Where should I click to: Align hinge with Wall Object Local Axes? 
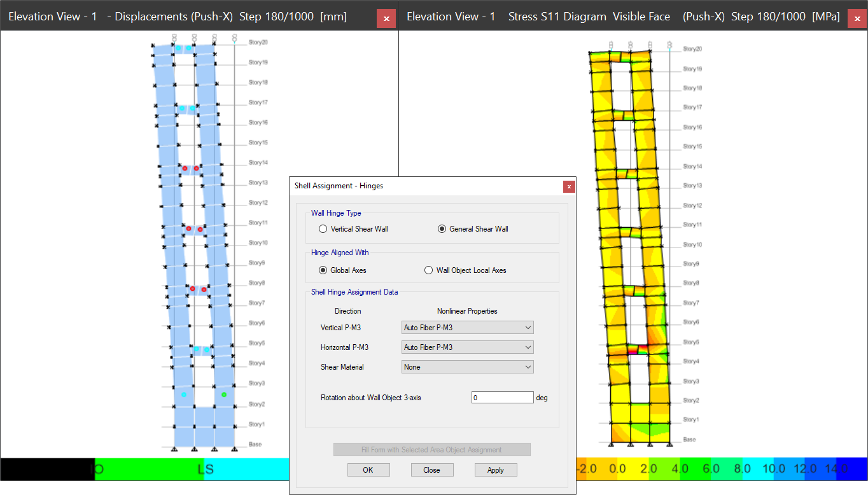428,270
